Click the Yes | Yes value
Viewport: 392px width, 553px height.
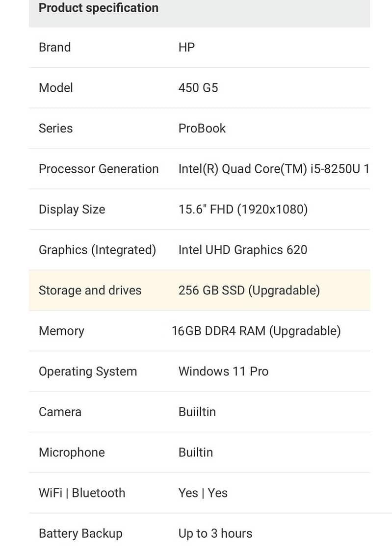[x=203, y=493]
